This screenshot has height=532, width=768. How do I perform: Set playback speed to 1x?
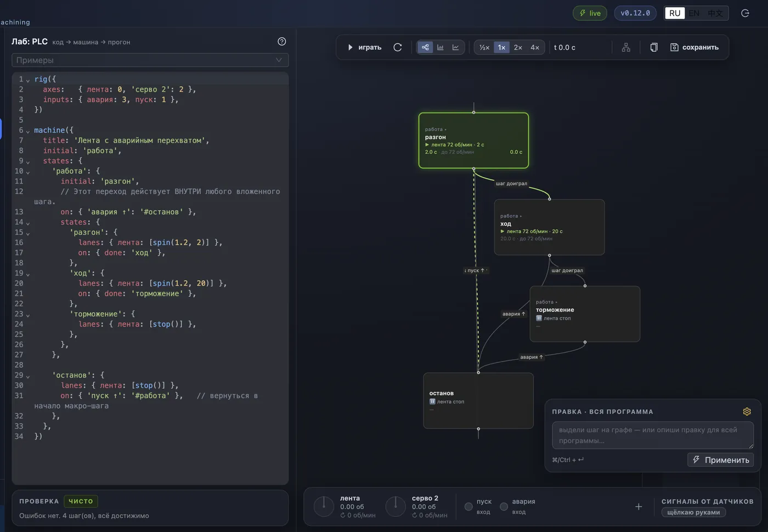click(501, 47)
